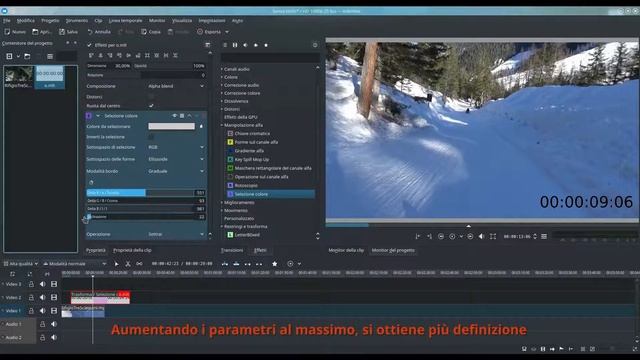Click the Apri toolbar button
Image resolution: width=640 pixels, height=360 pixels.
[42, 31]
